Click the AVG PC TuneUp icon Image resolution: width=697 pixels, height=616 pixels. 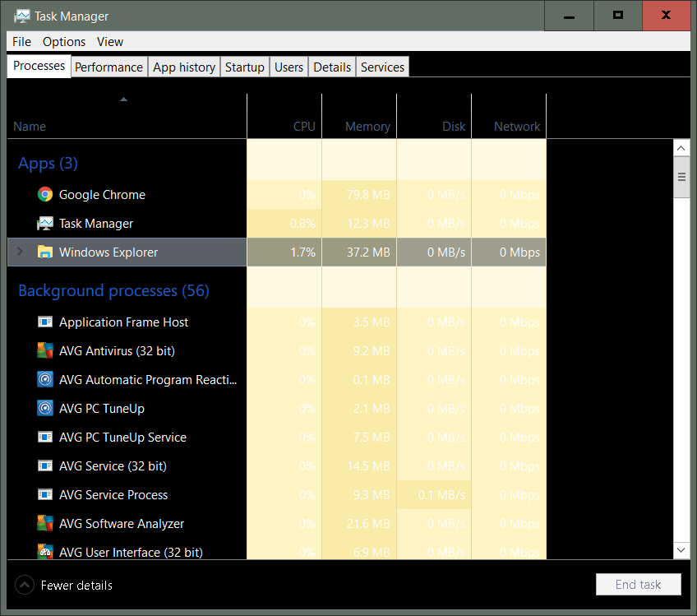(x=45, y=408)
